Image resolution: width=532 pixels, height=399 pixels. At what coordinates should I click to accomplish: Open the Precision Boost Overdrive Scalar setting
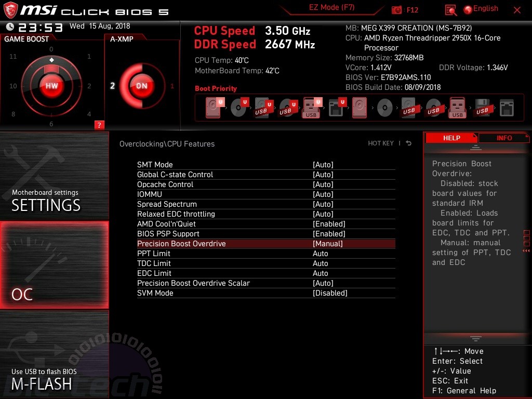[266, 283]
